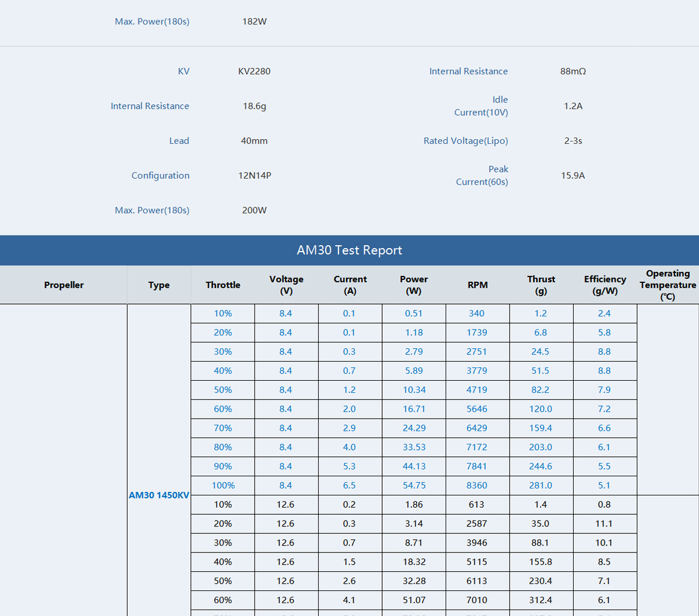The width and height of the screenshot is (699, 616).
Task: Click the Voltage (V) column header
Action: pyautogui.click(x=287, y=285)
